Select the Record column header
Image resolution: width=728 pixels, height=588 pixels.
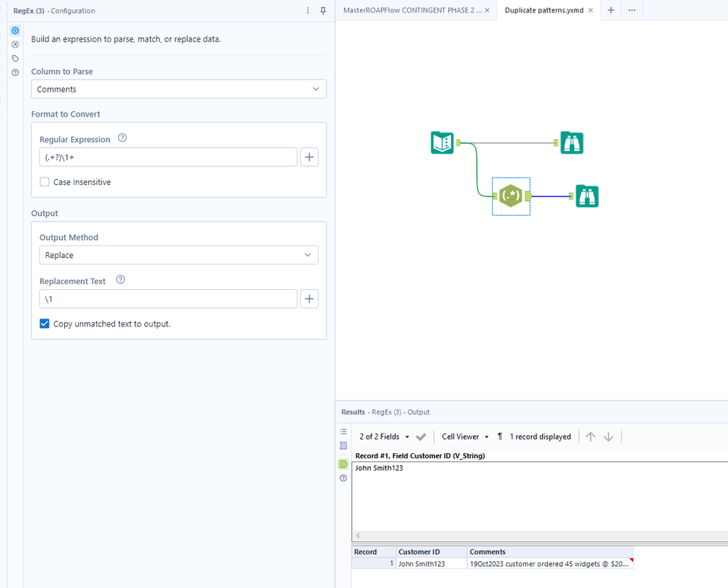click(373, 552)
